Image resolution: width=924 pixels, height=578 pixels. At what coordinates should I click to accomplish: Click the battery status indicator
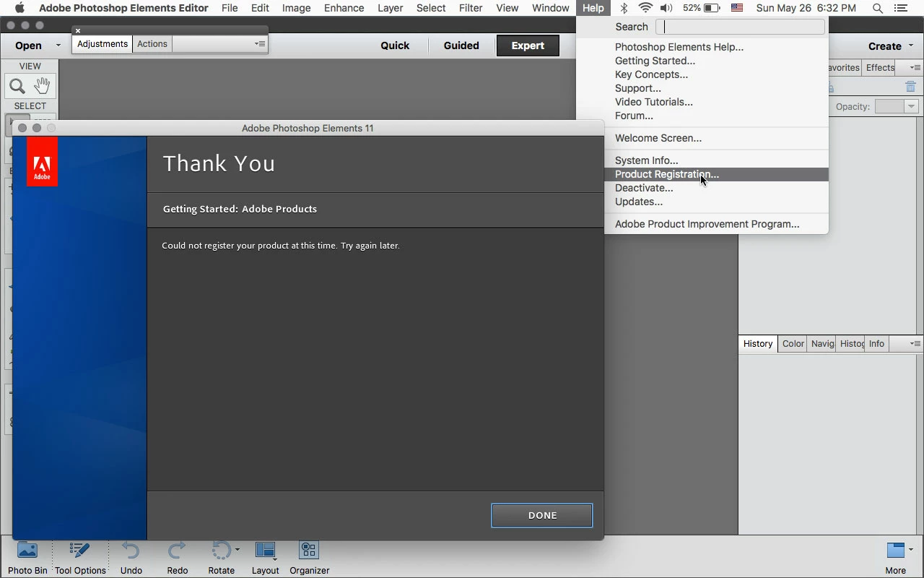(702, 8)
